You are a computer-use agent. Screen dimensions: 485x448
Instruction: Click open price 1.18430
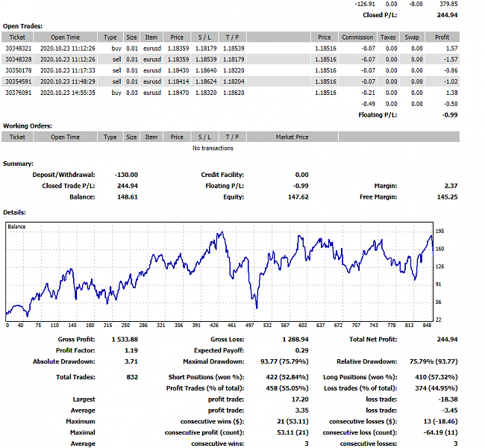(x=178, y=71)
